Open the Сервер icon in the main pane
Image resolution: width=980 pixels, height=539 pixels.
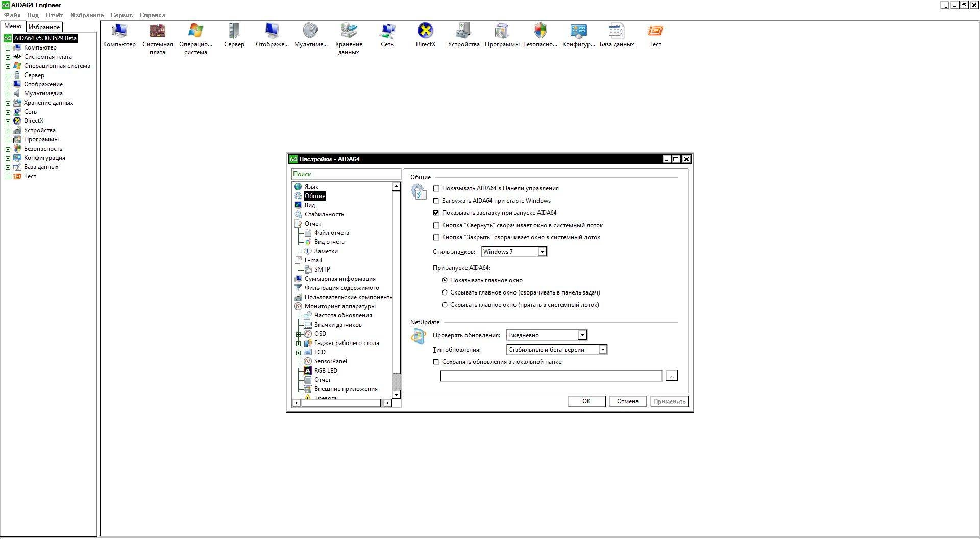click(x=234, y=35)
